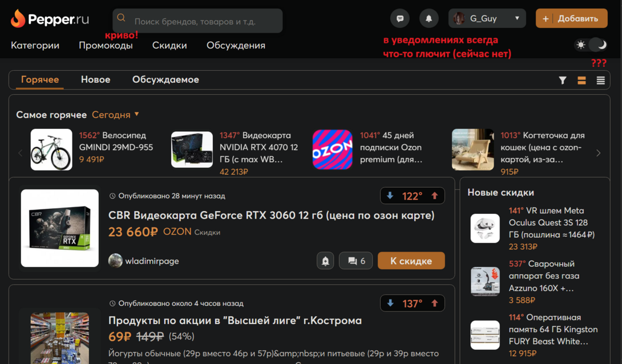This screenshot has height=364, width=622.
Task: Click the Добавить button
Action: coord(571,18)
